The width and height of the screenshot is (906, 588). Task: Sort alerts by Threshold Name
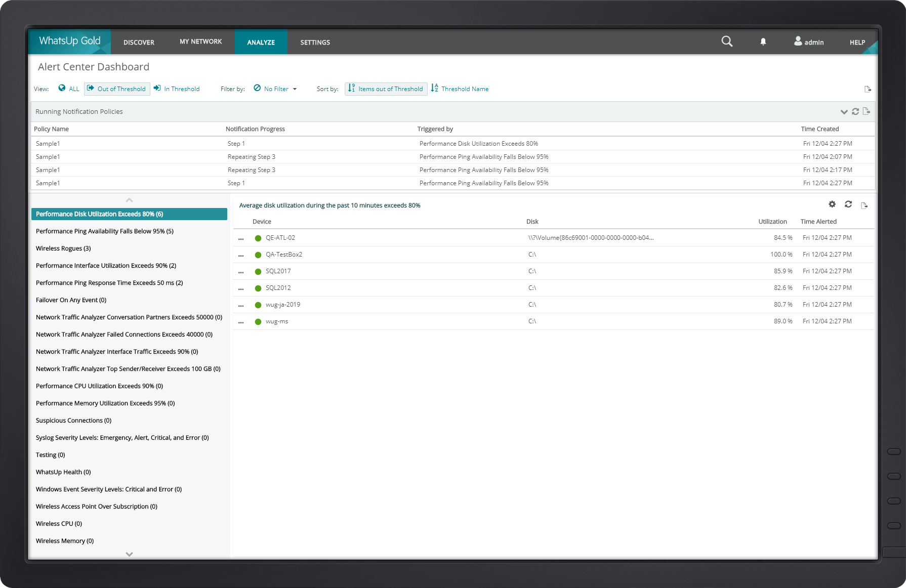pyautogui.click(x=460, y=89)
